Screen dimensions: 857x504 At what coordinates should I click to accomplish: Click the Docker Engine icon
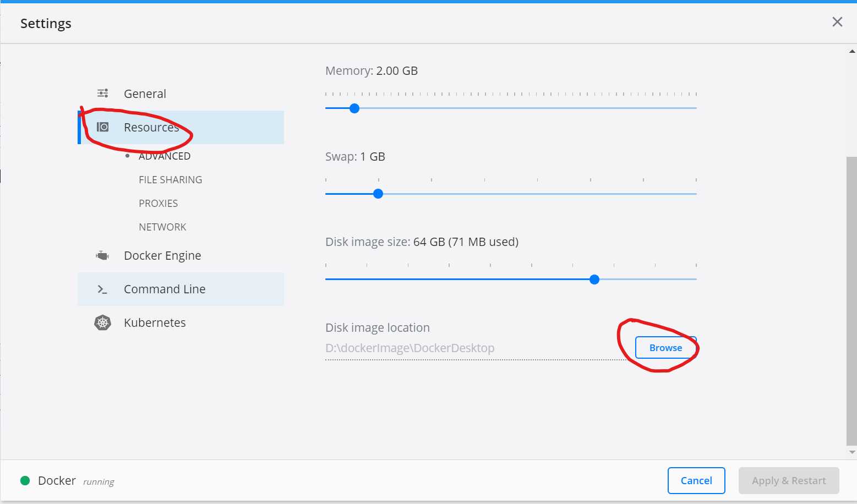(102, 255)
